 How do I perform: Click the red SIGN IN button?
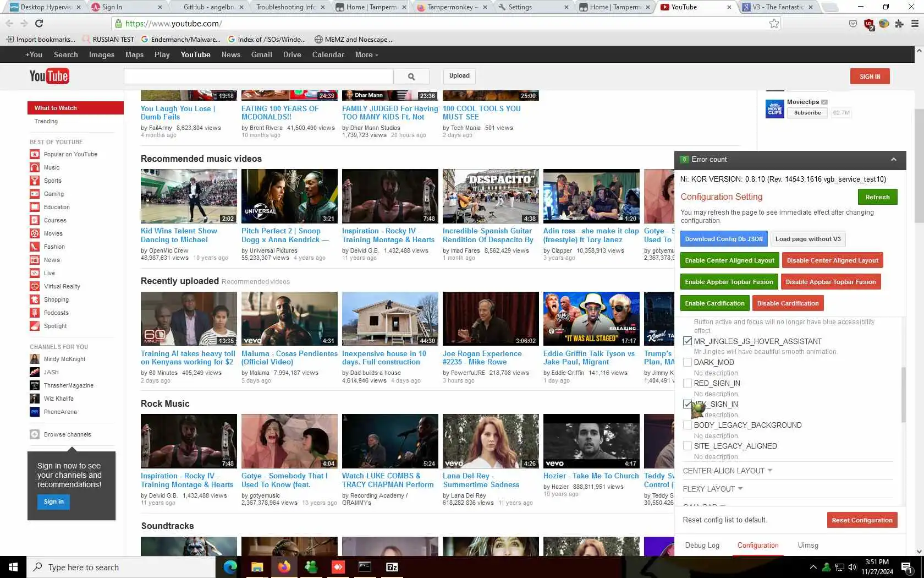(870, 77)
